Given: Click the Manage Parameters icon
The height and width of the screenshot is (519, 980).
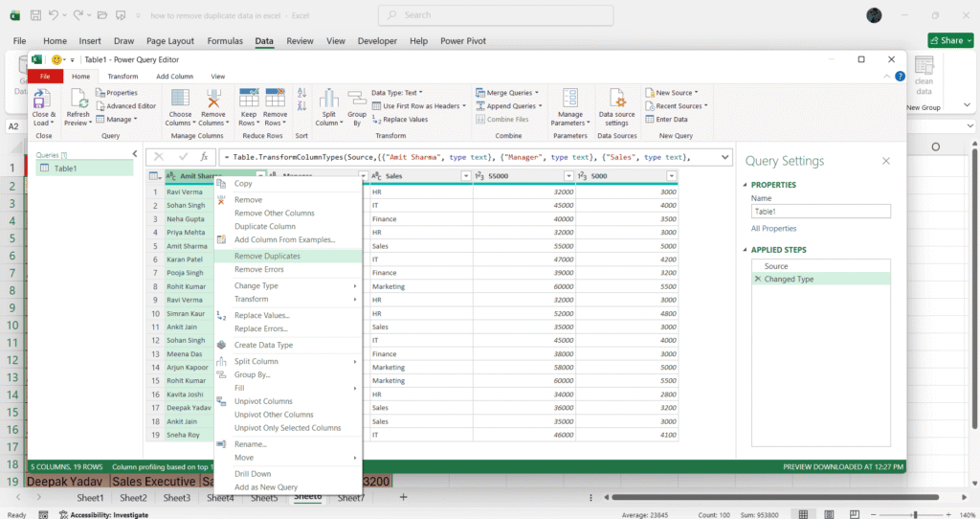Looking at the screenshot, I should click(x=570, y=99).
